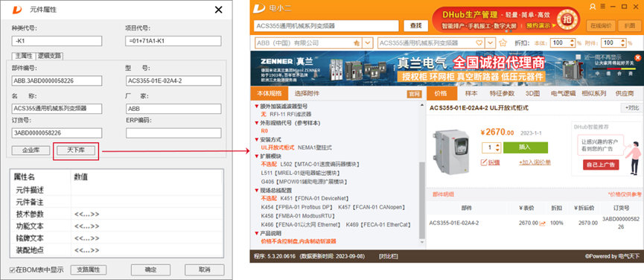Adjust the quantity stepper beside 插入
This screenshot has width=644, height=280.
coord(498,147)
